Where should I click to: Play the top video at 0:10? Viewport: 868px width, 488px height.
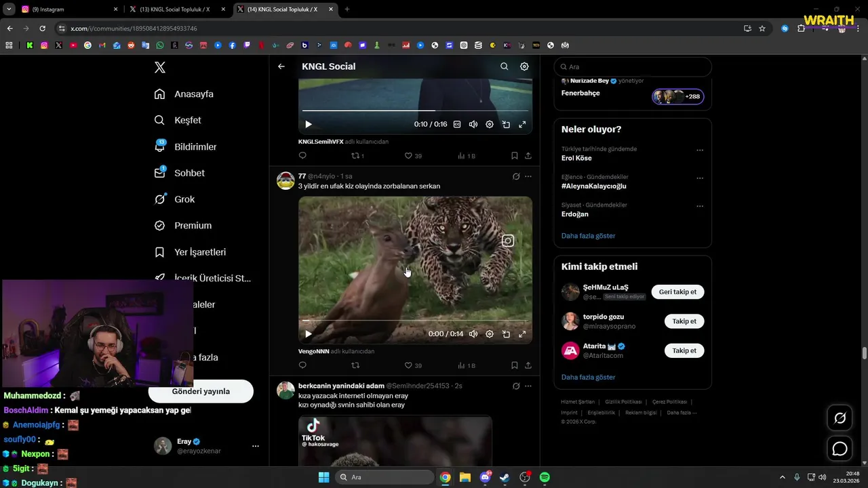click(x=309, y=124)
